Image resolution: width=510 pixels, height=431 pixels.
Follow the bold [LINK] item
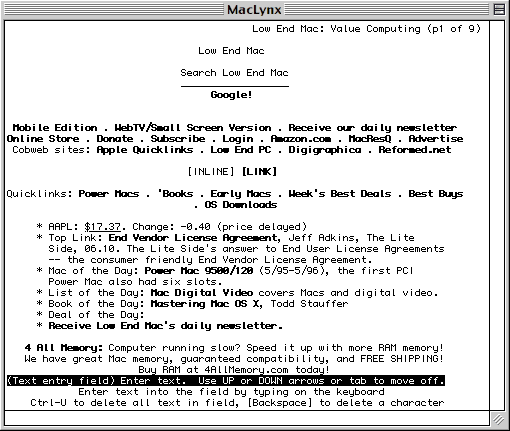click(x=259, y=172)
